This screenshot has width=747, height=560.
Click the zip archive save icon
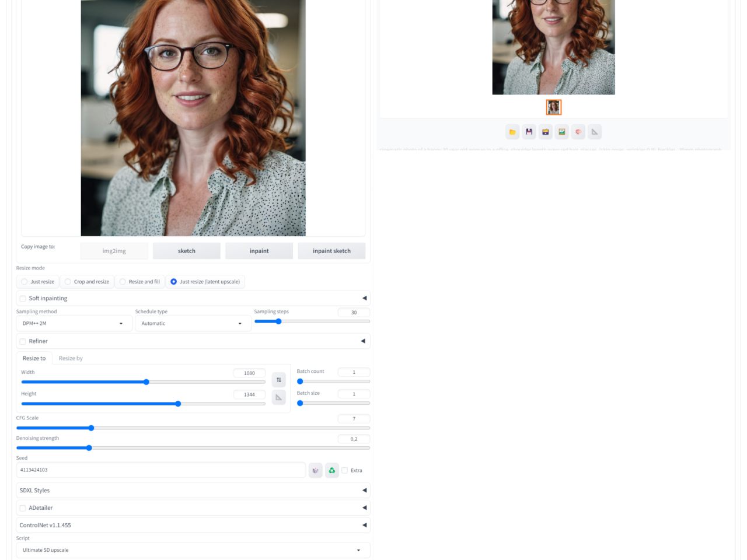tap(545, 132)
